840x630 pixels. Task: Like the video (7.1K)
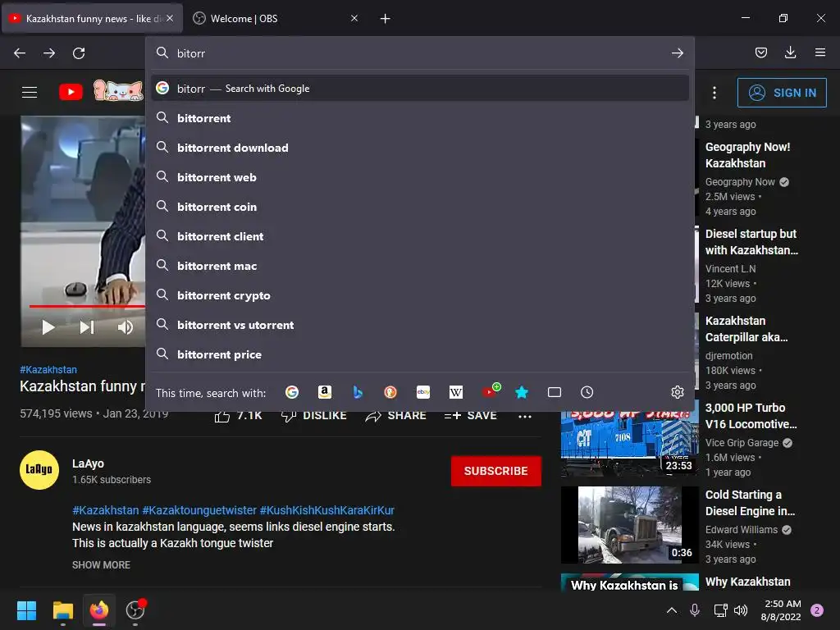(x=239, y=416)
